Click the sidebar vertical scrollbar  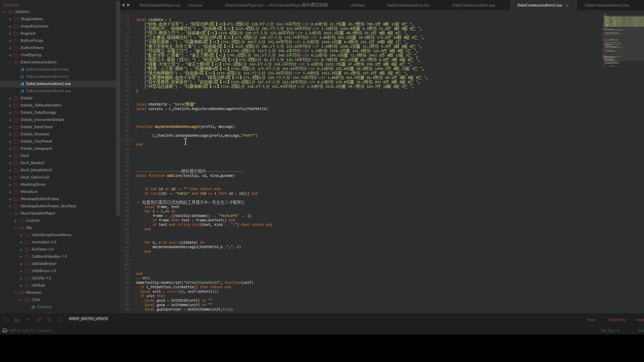point(118,109)
